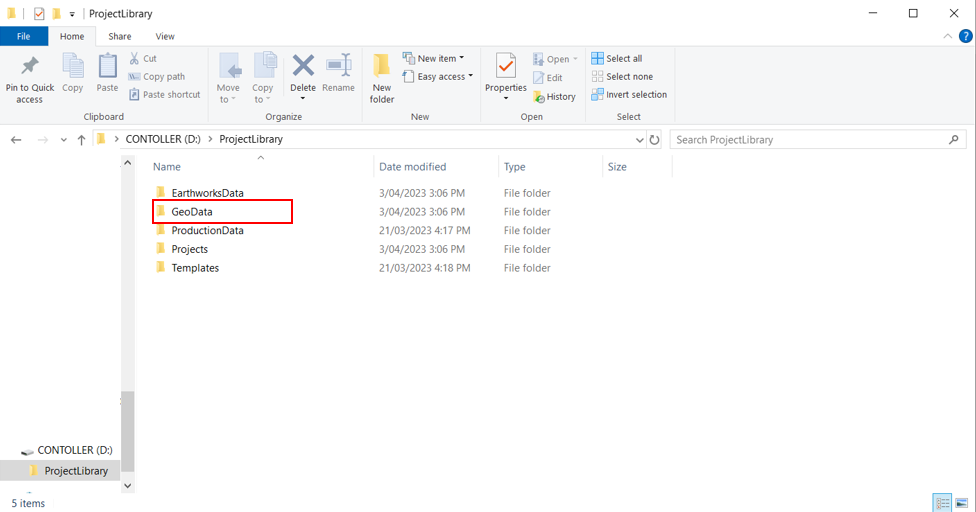Sort by the Date modified column
Viewport: 976px width, 512px height.
pos(413,167)
